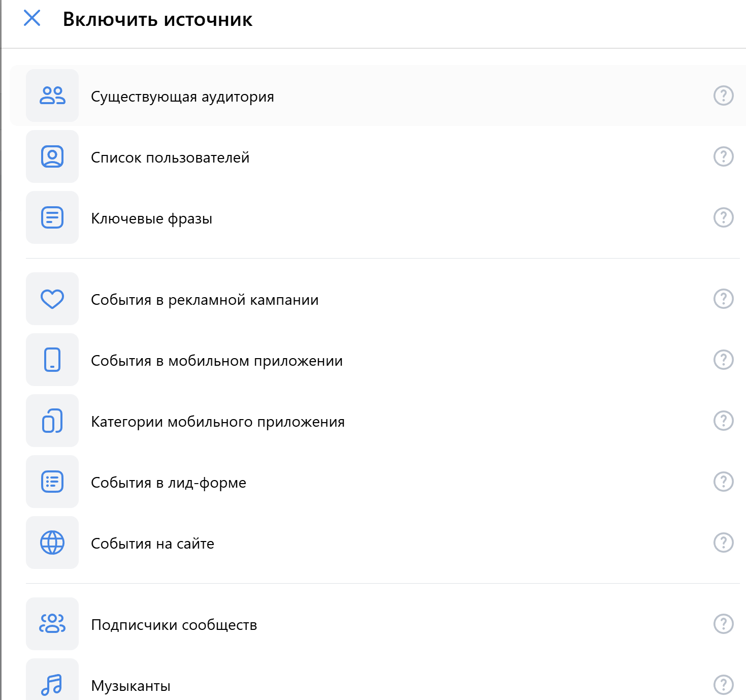This screenshot has height=700, width=746.
Task: Click the globe icon for site events
Action: click(52, 543)
